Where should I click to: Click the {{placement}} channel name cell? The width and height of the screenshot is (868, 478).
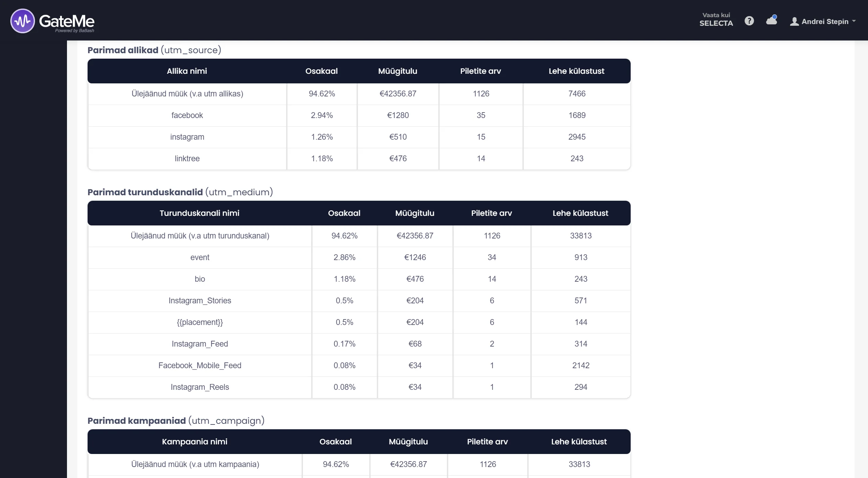tap(200, 322)
